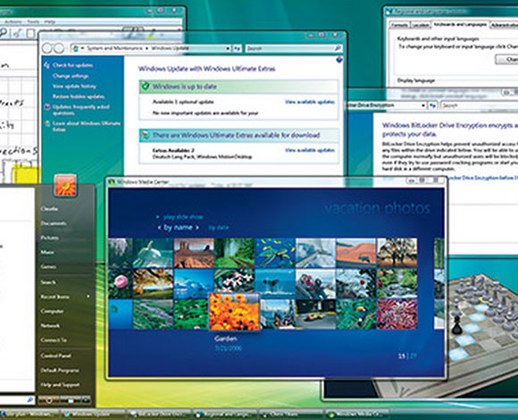Open Windows Update help via the question mark icon
Viewport: 518px width, 420px height.
click(338, 60)
